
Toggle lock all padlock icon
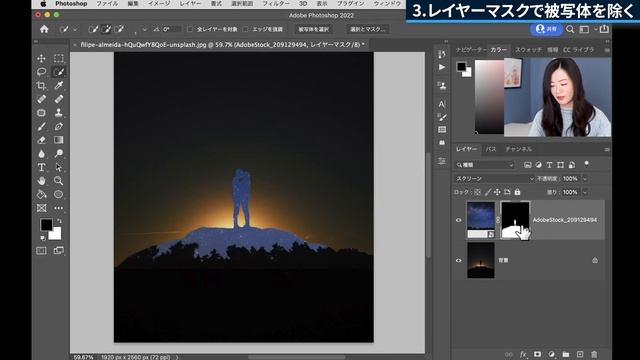point(517,192)
